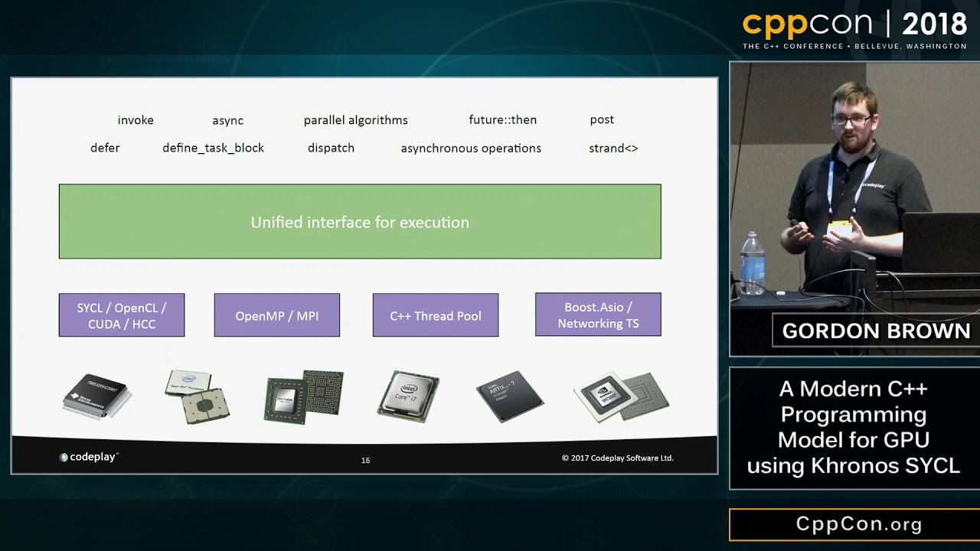
Task: Click the text "strand<>"
Action: point(613,148)
